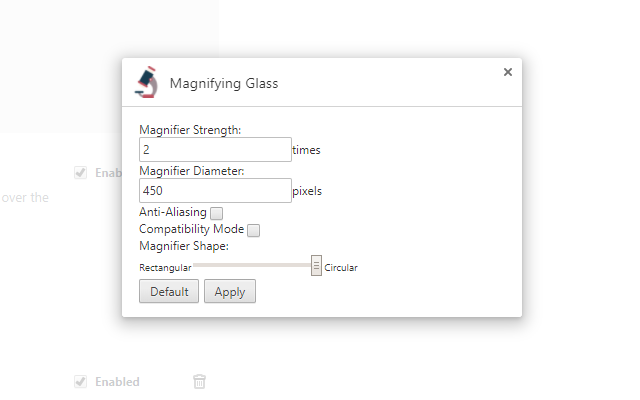The width and height of the screenshot is (640, 400).
Task: Click the Compatibility Mode label
Action: tap(191, 229)
